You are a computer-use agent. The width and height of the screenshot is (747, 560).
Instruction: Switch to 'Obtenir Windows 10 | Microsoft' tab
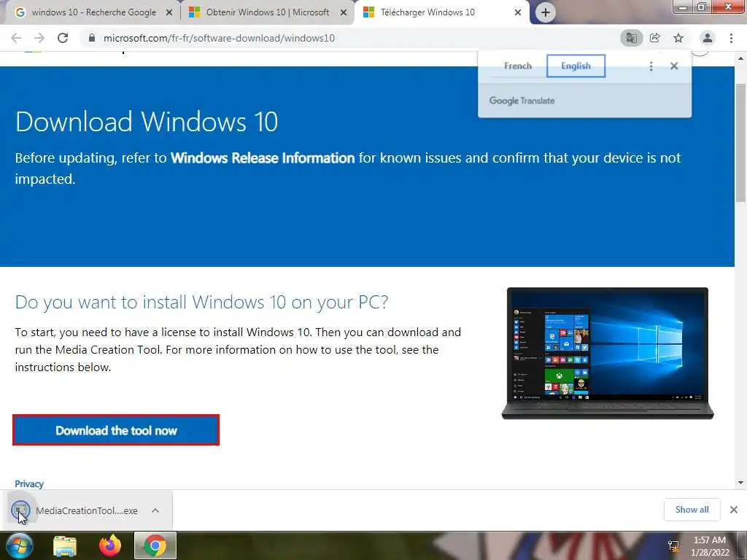267,12
